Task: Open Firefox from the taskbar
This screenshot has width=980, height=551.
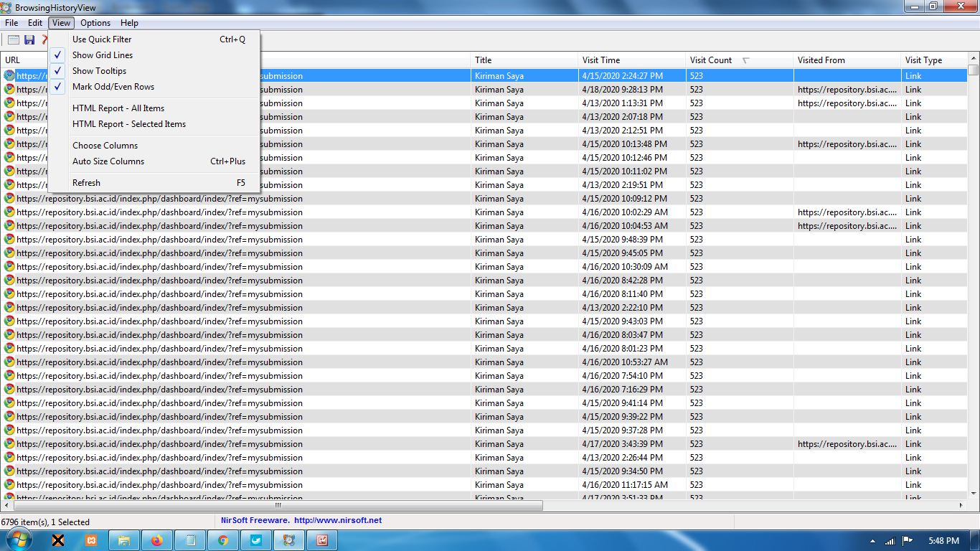Action: coord(157,540)
